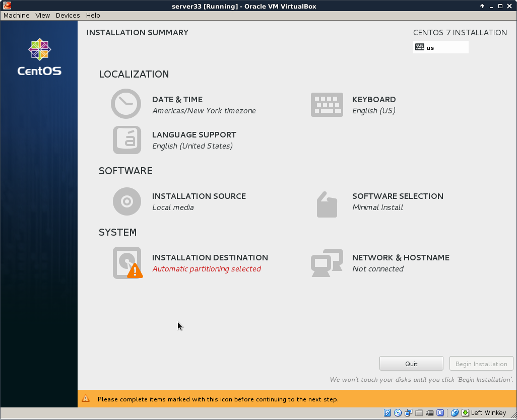Click 'Local media' text

[x=173, y=207]
